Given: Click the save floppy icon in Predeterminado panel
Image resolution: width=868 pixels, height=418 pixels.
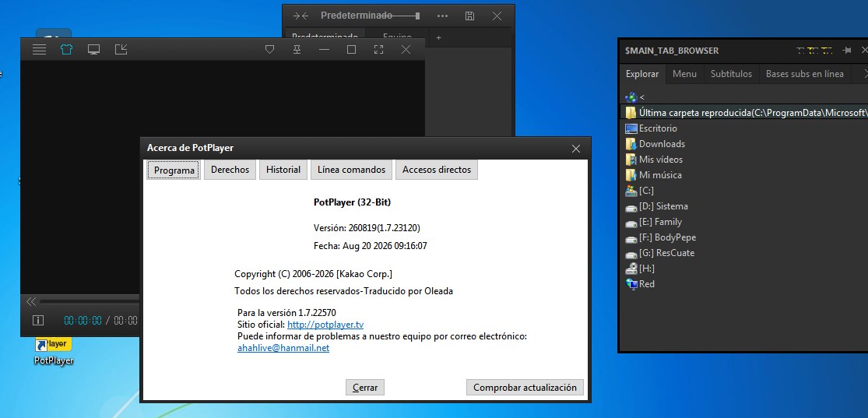Looking at the screenshot, I should pyautogui.click(x=469, y=16).
